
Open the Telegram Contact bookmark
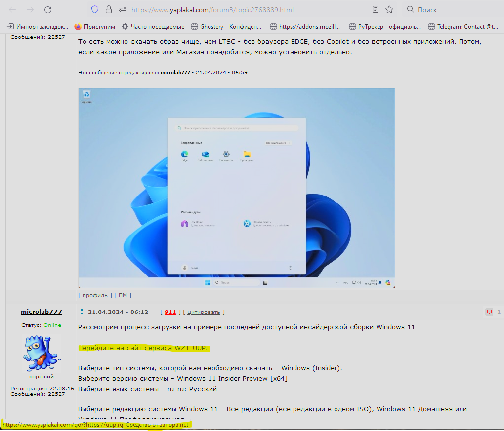click(x=463, y=27)
